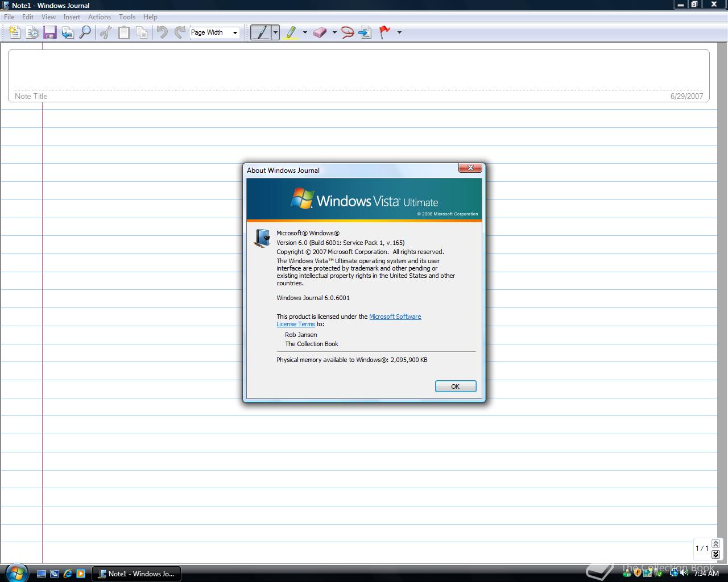Launch Windows Media Player from Quick Launch
Image resolution: width=728 pixels, height=582 pixels.
pos(81,573)
